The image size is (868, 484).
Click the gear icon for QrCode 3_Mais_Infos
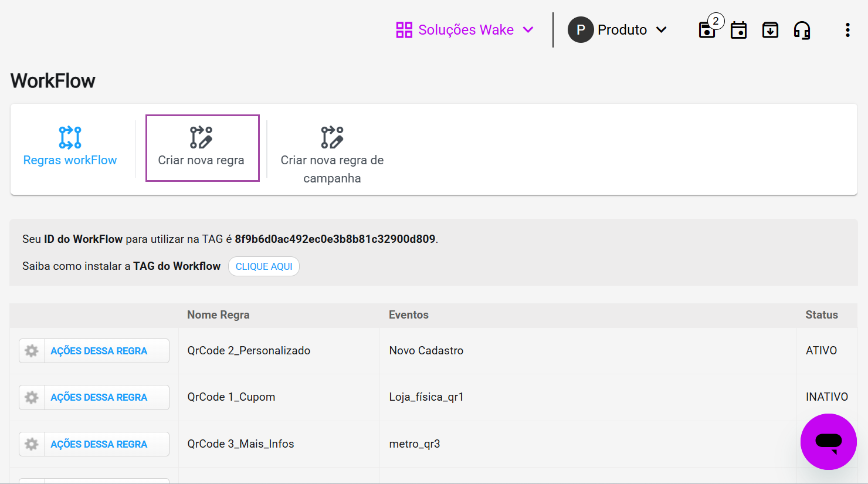[x=32, y=444]
